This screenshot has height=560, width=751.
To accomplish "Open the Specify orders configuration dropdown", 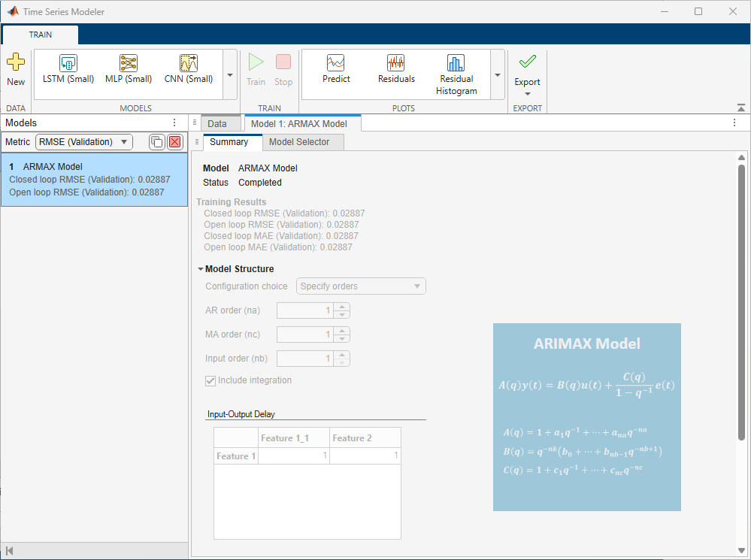I will (361, 286).
